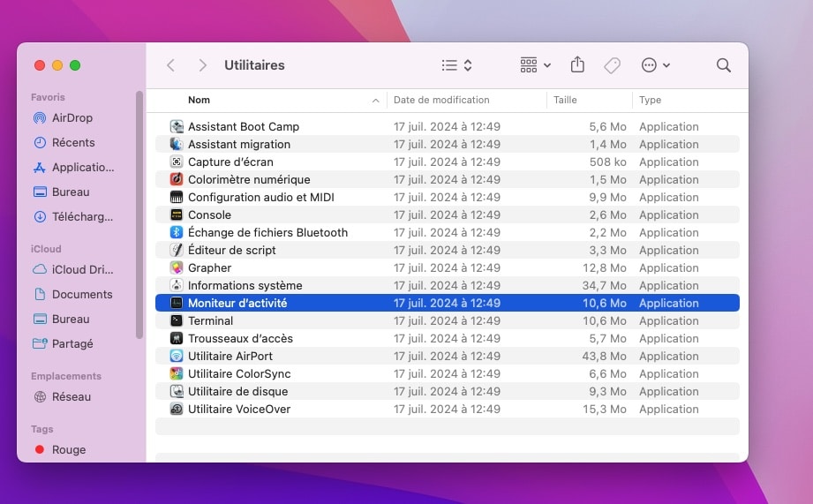
Task: Open Applications in the sidebar
Action: click(x=73, y=168)
